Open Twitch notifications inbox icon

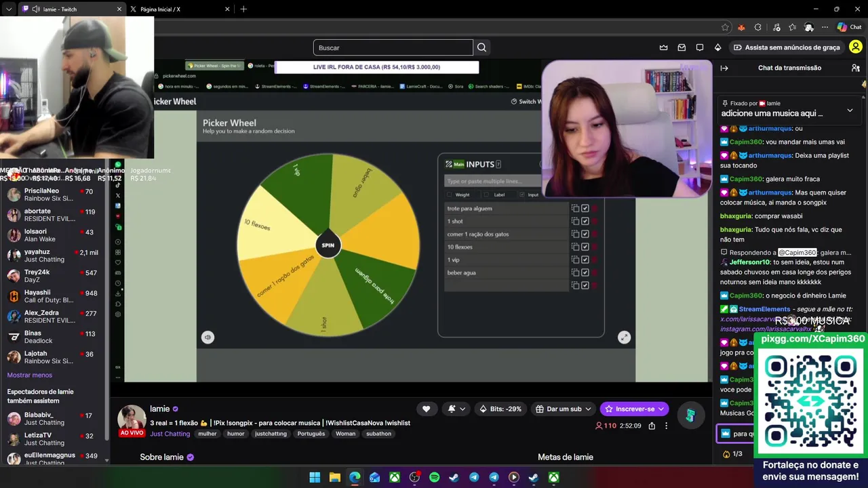click(x=682, y=47)
